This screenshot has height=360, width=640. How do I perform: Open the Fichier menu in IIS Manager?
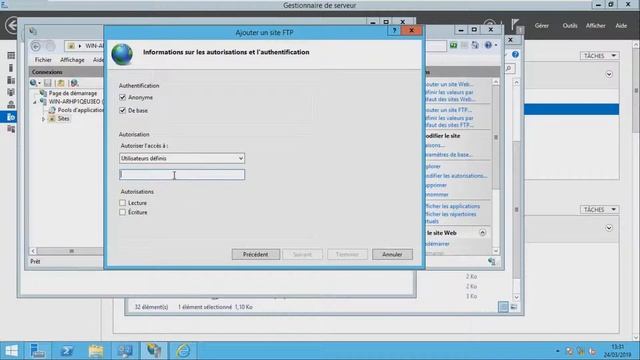click(x=43, y=60)
